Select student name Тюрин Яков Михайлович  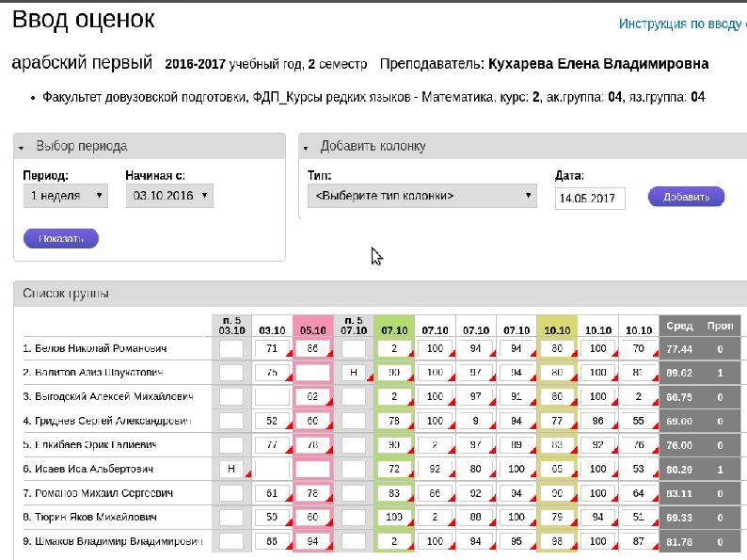pyautogui.click(x=96, y=517)
